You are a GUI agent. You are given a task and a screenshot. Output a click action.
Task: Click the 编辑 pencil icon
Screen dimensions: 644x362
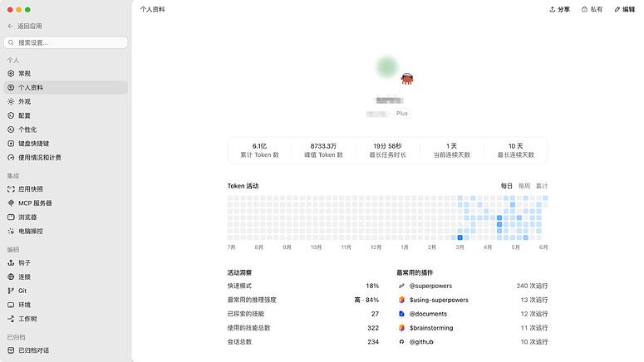tap(617, 9)
